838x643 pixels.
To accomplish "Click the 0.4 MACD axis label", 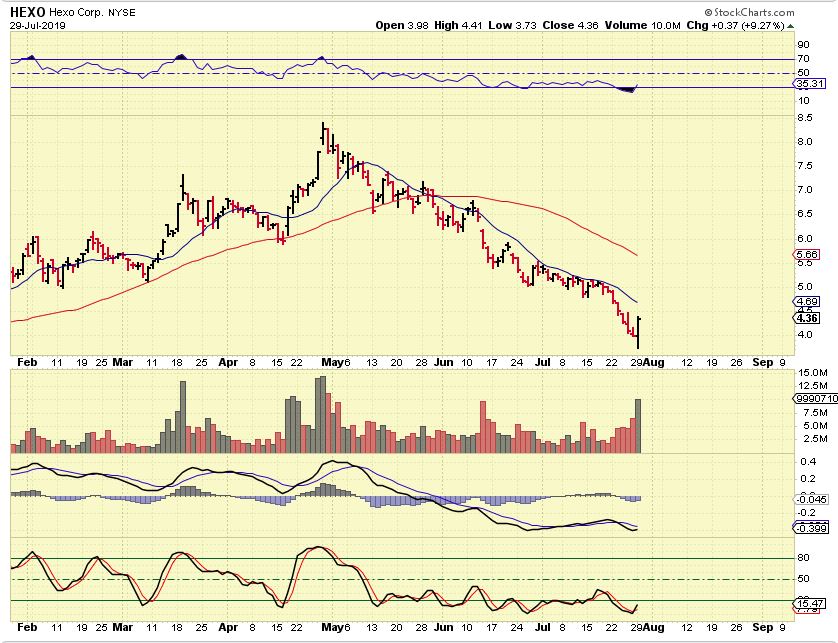I will tap(809, 461).
